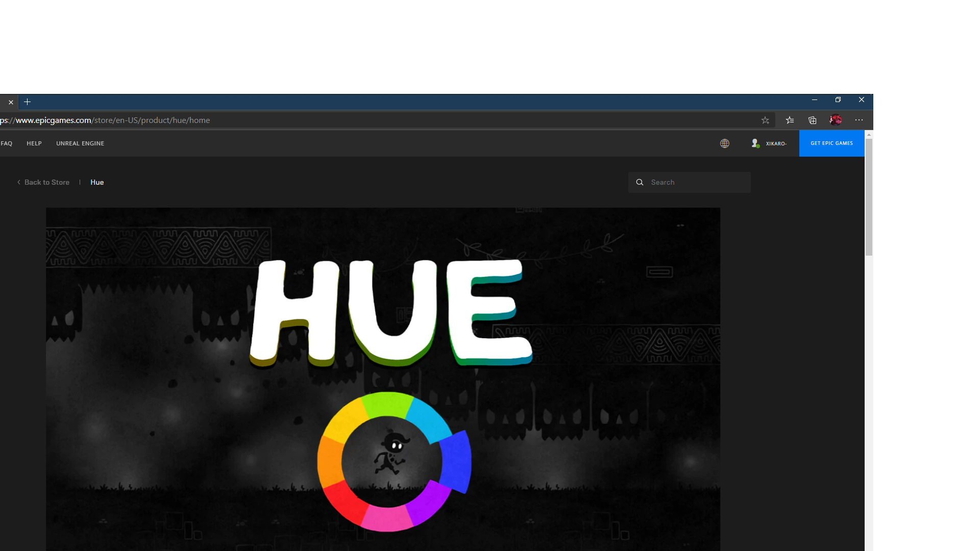The image size is (980, 551).
Task: Open the Collections icon in toolbar
Action: 813,120
